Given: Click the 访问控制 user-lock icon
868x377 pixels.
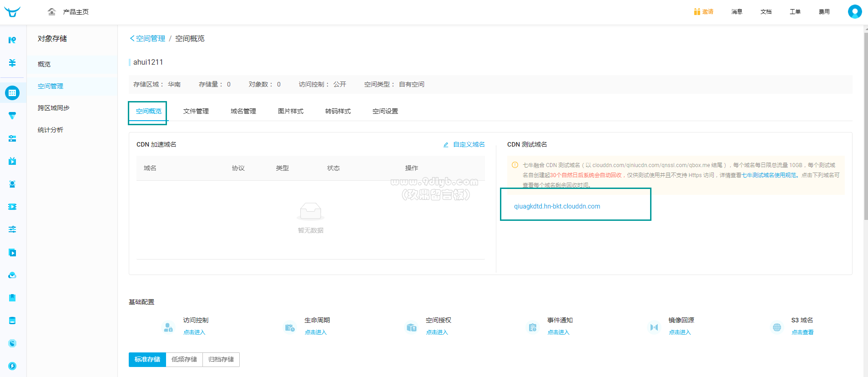Looking at the screenshot, I should (168, 327).
